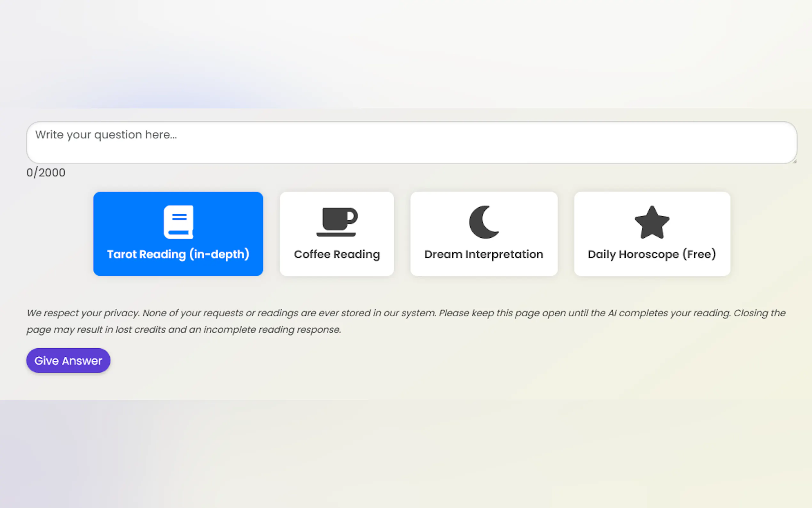812x508 pixels.
Task: Grab the textarea resize handle corner
Action: [794, 162]
